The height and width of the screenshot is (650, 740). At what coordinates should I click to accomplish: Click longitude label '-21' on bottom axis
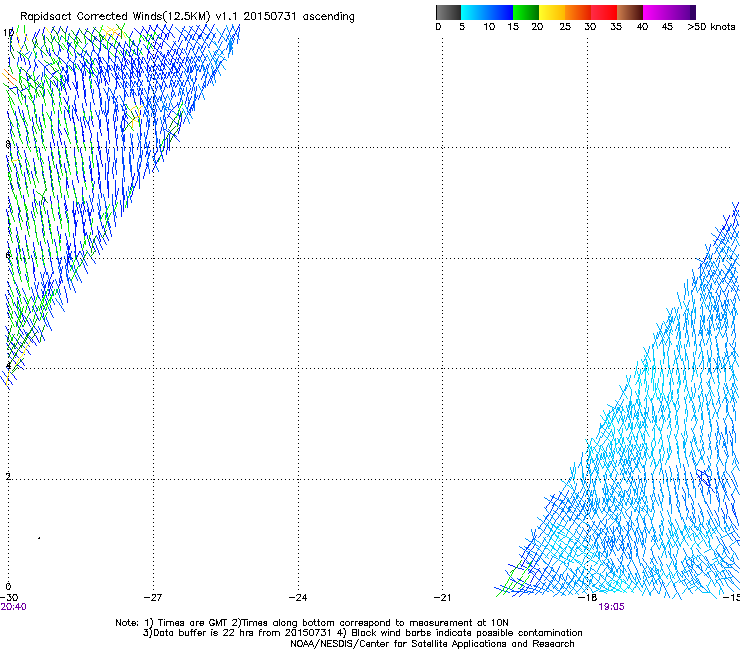coord(442,598)
